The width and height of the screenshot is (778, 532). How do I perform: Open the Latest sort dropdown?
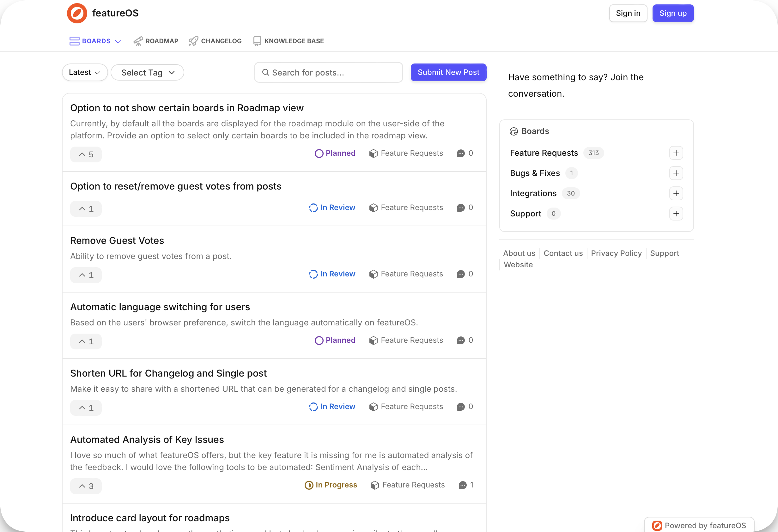85,72
